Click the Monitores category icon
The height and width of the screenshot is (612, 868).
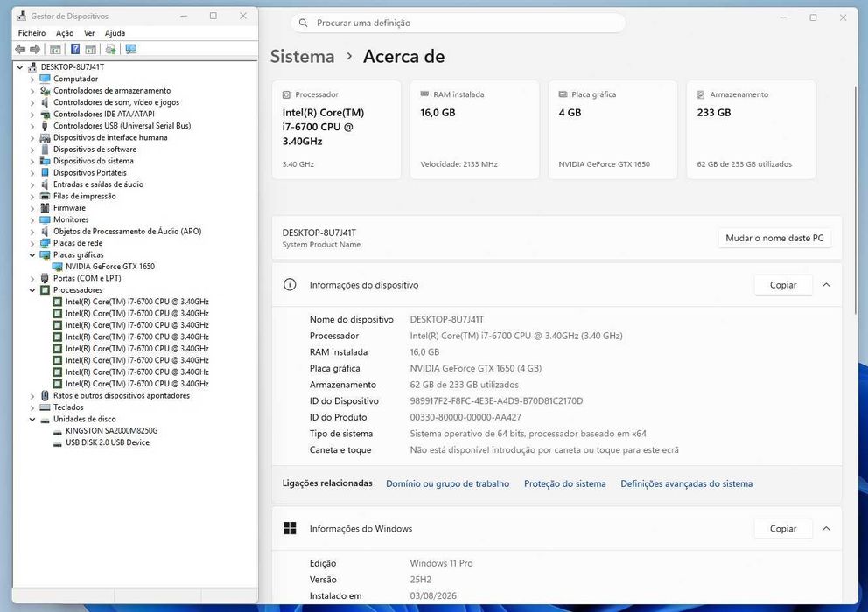coord(45,219)
